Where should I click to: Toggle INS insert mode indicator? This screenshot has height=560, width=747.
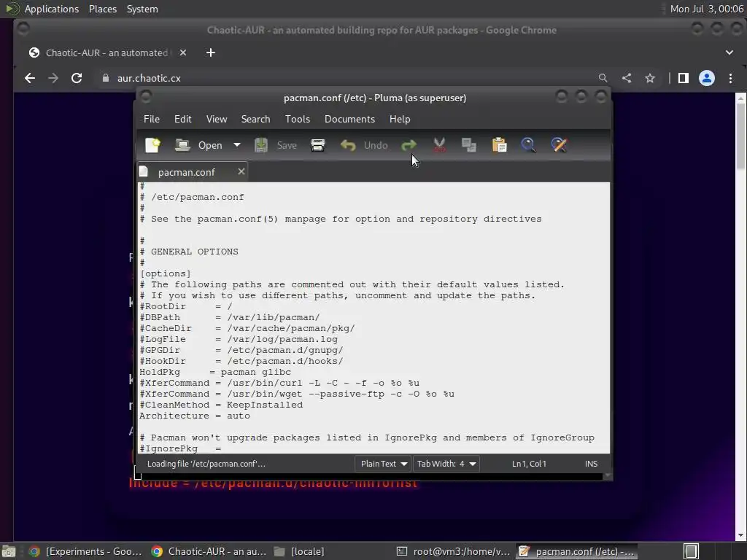tap(591, 464)
